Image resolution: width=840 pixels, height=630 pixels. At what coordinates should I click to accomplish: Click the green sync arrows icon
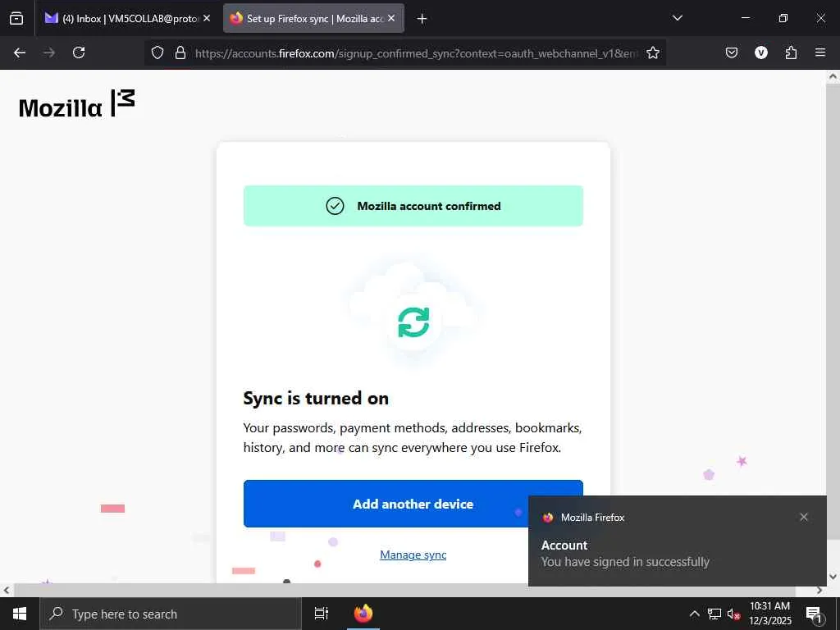(x=413, y=322)
